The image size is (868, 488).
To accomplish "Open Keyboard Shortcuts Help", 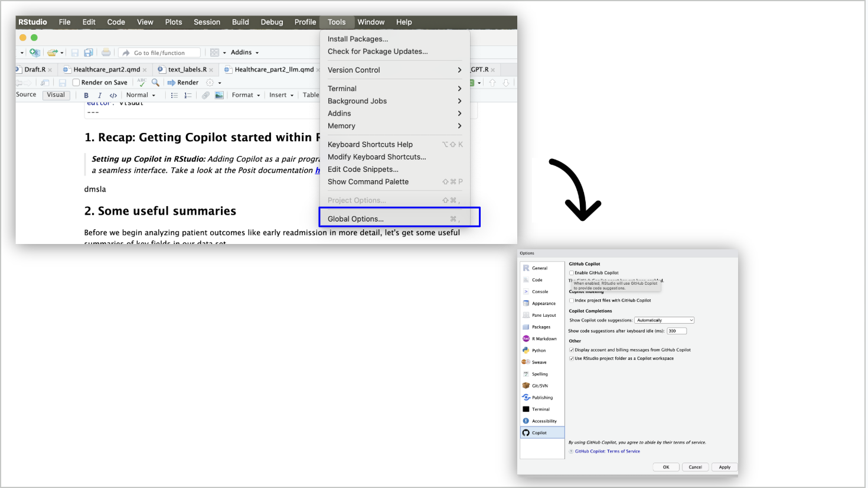I will 394,144.
